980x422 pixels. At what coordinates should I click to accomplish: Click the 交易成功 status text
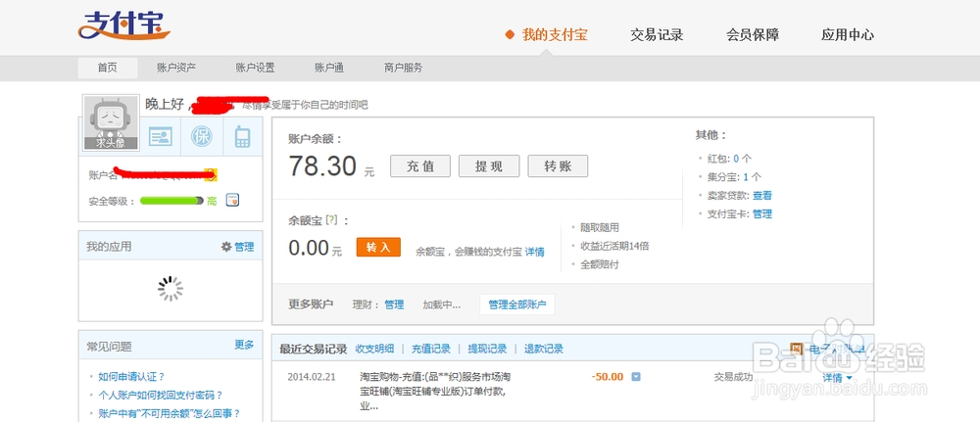(x=733, y=376)
